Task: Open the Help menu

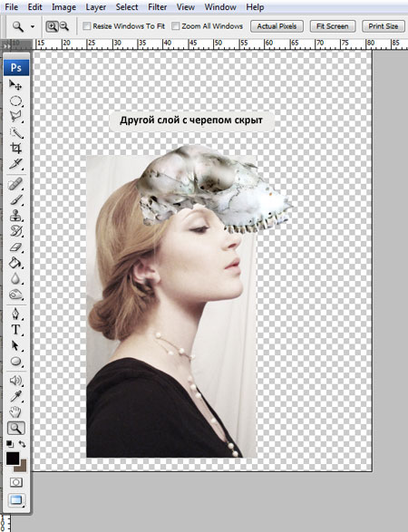Action: tap(255, 6)
